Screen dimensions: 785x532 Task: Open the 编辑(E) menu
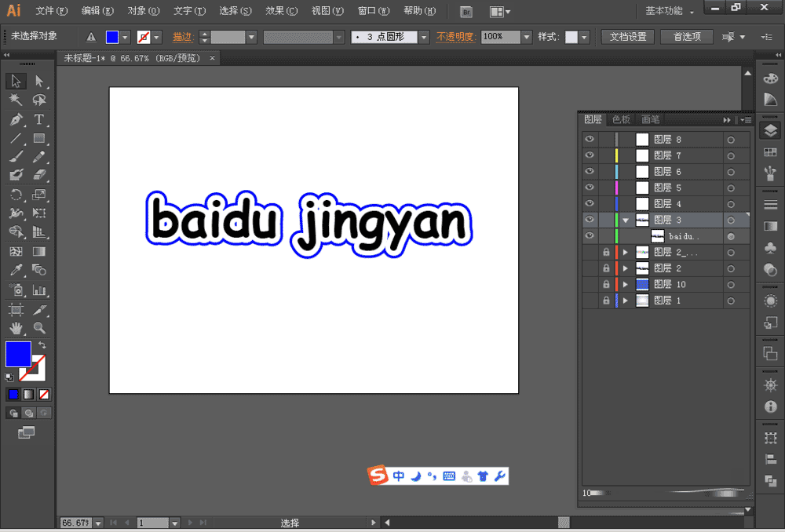pos(97,11)
